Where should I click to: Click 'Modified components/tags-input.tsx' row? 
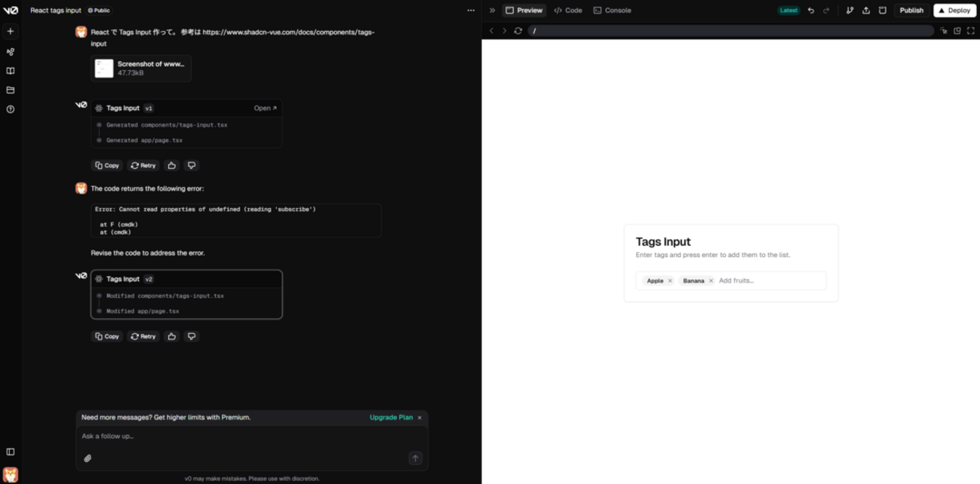coord(165,296)
